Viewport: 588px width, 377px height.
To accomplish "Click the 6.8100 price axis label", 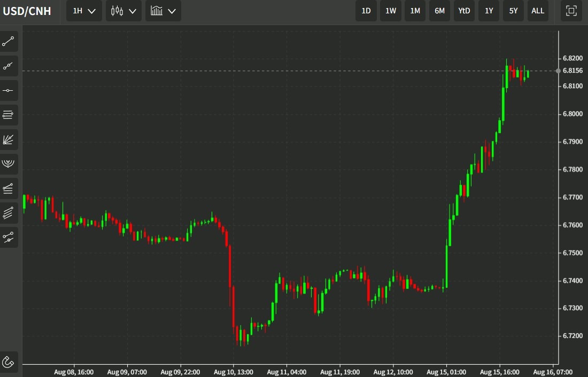I will (572, 86).
